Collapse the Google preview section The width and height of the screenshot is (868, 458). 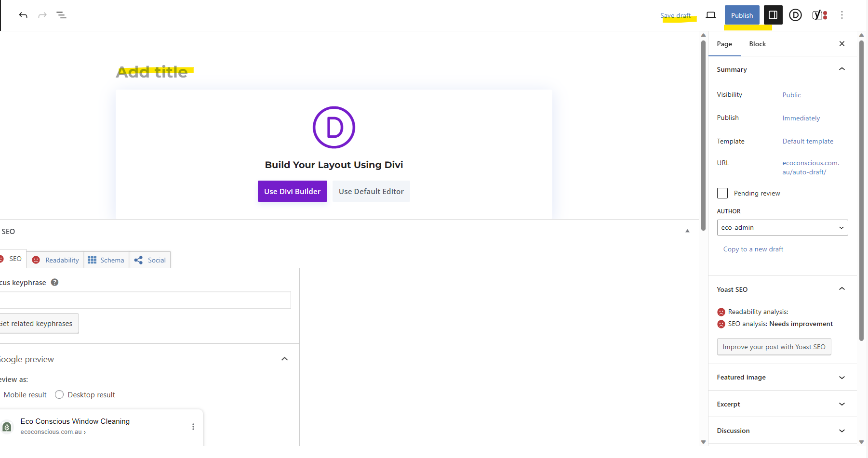[284, 359]
